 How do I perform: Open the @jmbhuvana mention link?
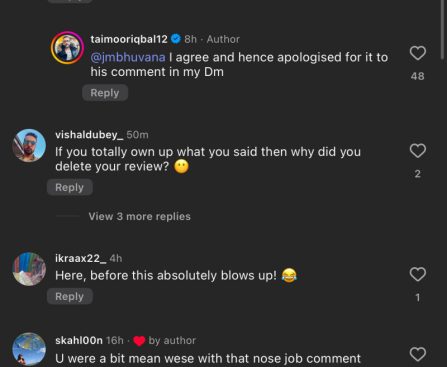point(128,57)
